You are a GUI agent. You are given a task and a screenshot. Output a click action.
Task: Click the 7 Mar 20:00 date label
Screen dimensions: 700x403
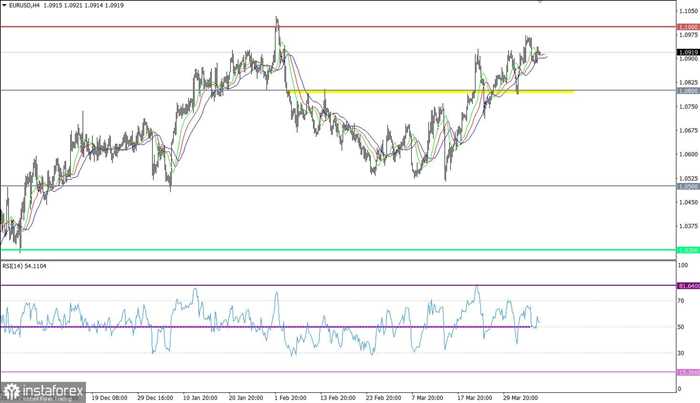(x=428, y=398)
